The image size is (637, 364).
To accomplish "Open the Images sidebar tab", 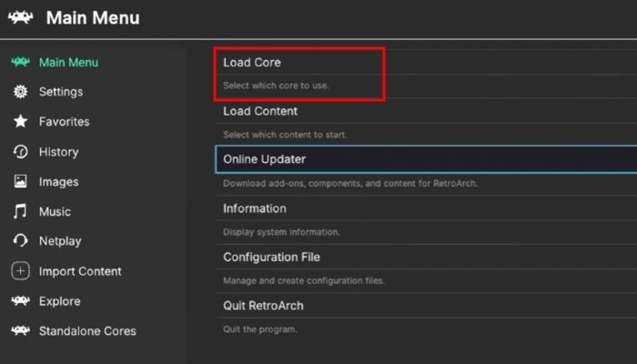I will click(59, 182).
